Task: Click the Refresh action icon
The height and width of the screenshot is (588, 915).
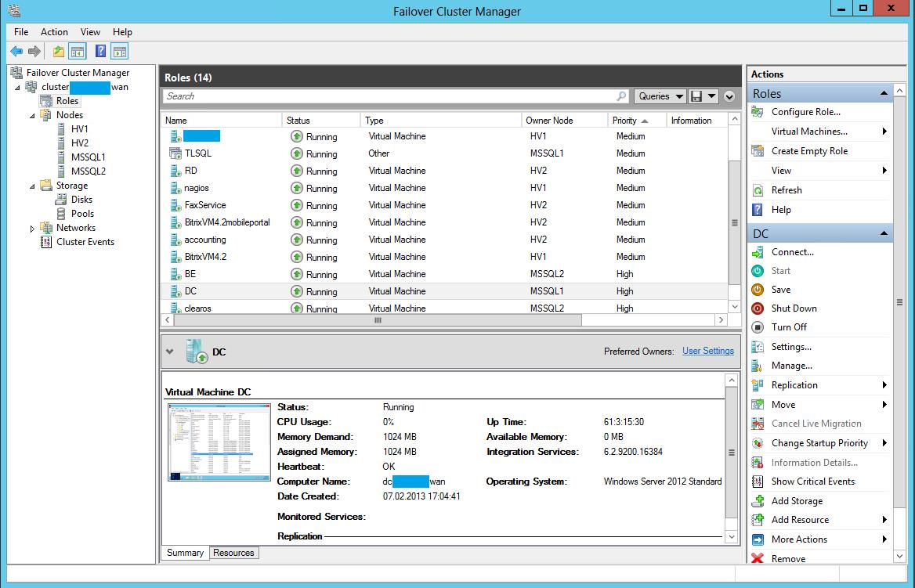Action: click(758, 190)
